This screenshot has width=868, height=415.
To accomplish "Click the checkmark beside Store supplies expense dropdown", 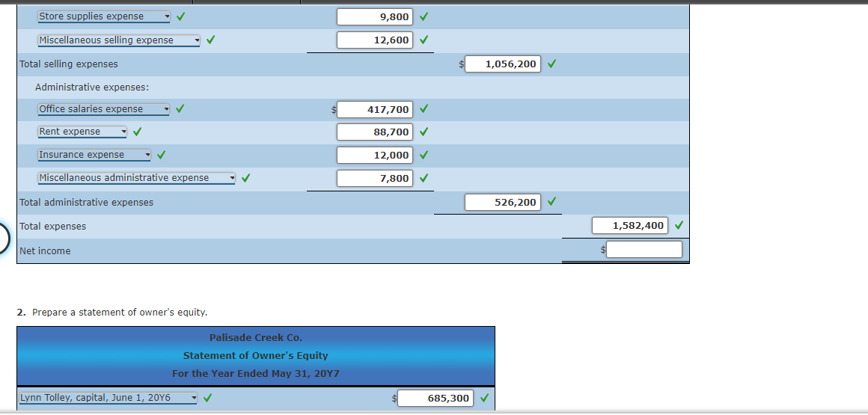I will pyautogui.click(x=180, y=16).
